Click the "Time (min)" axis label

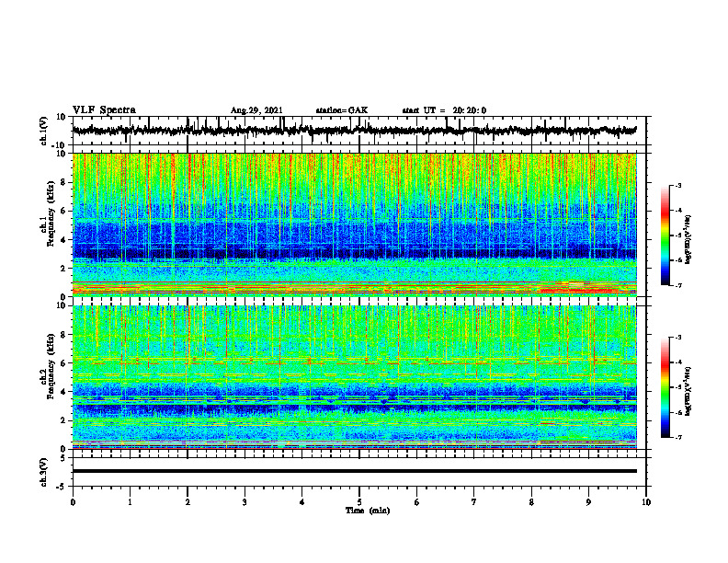coord(368,511)
